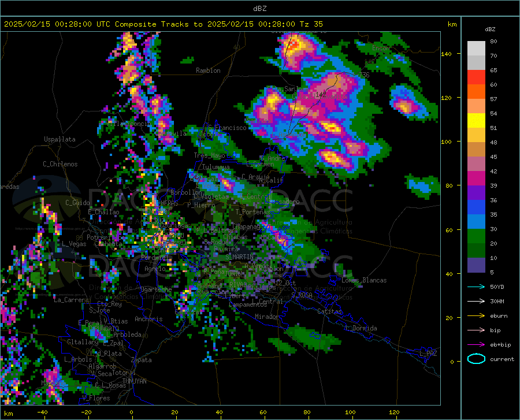This screenshot has width=520, height=420.
Task: Click the '30HM' legend label
Action: pyautogui.click(x=497, y=302)
